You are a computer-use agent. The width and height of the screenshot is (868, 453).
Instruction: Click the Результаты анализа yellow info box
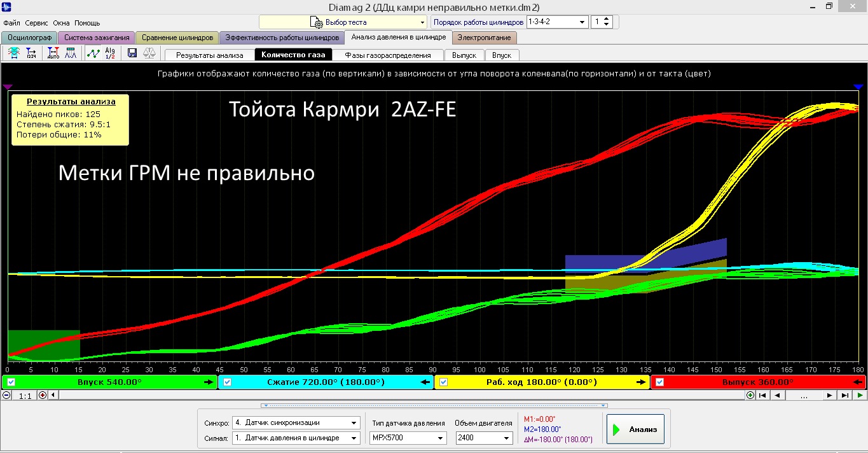[71, 119]
